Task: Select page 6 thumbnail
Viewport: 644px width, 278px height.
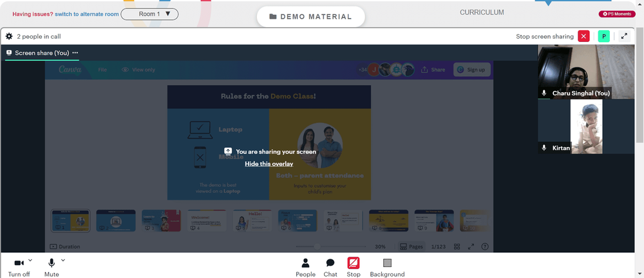Action: point(298,221)
